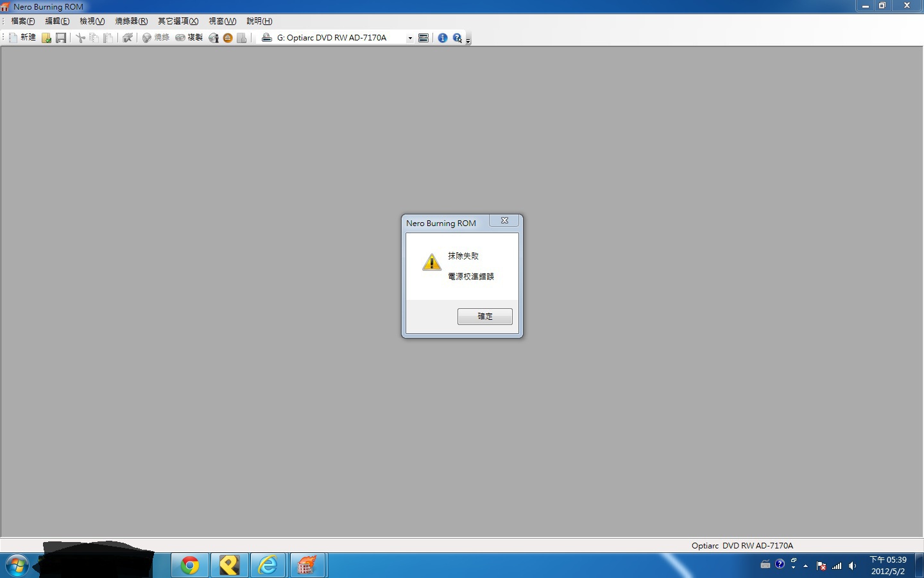This screenshot has height=578, width=924.
Task: Click the recorder drive icon beside G: Optiarc
Action: [x=267, y=38]
